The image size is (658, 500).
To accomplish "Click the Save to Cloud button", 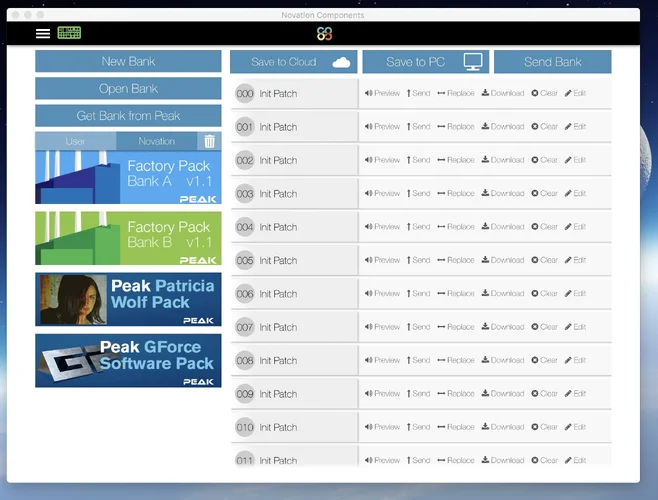I will coord(294,62).
